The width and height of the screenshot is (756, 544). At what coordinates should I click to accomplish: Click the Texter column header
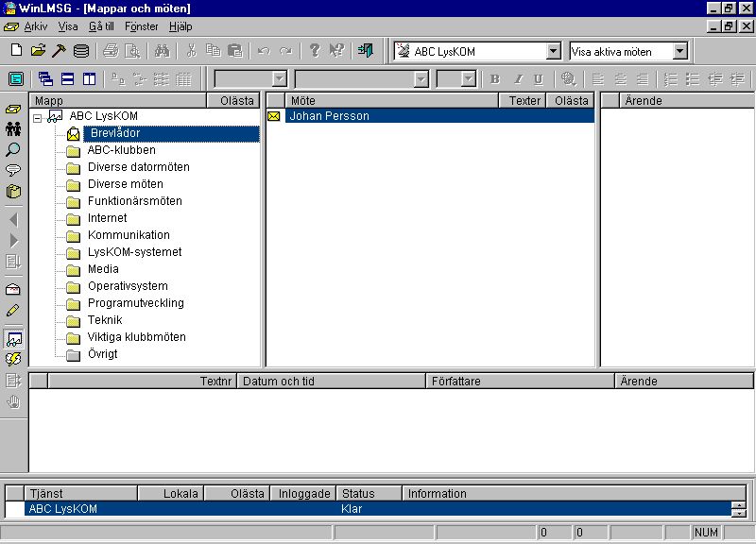point(523,101)
